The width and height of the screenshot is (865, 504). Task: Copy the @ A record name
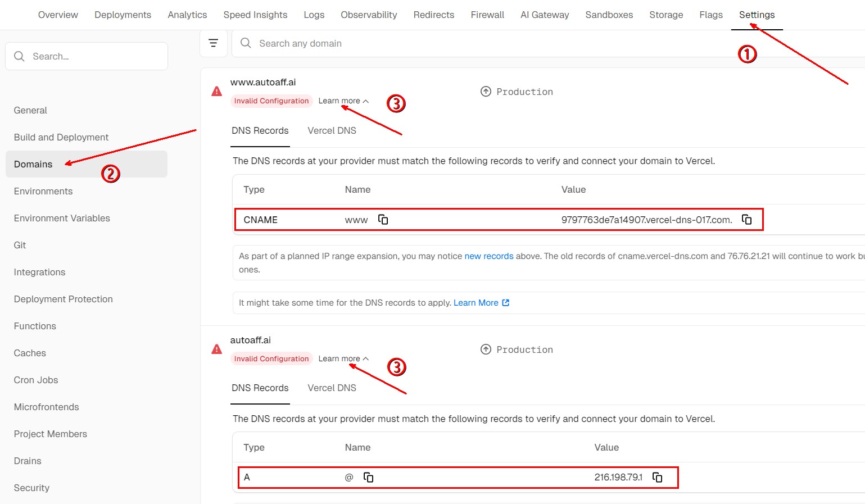[x=369, y=477]
